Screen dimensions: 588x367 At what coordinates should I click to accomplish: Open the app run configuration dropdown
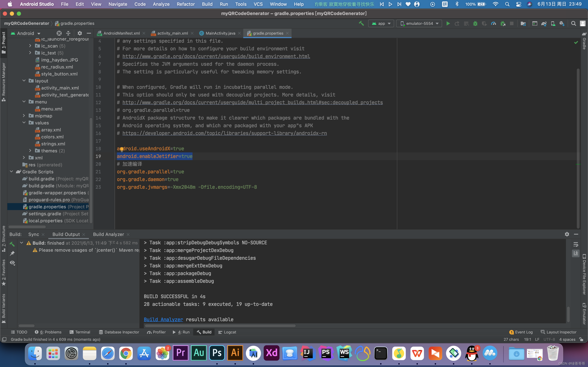tap(381, 24)
